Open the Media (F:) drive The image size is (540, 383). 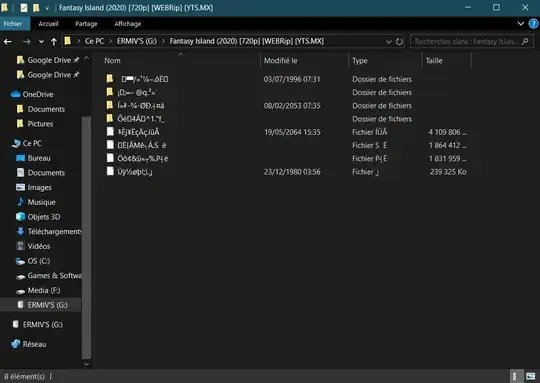(44, 290)
